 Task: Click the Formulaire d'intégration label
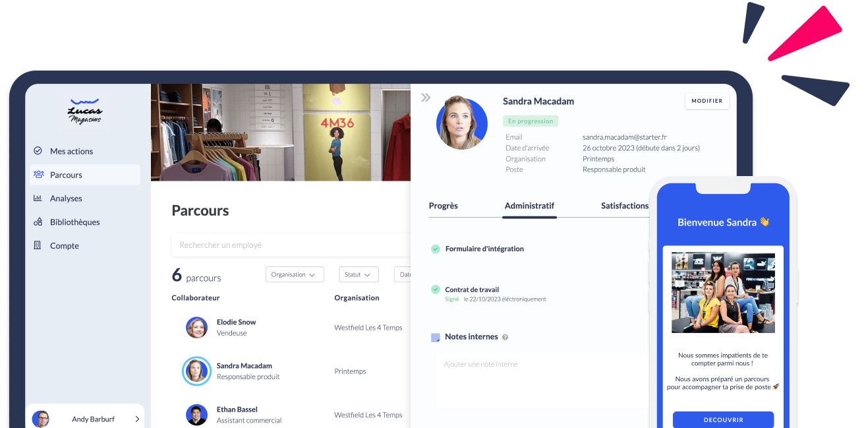(484, 249)
